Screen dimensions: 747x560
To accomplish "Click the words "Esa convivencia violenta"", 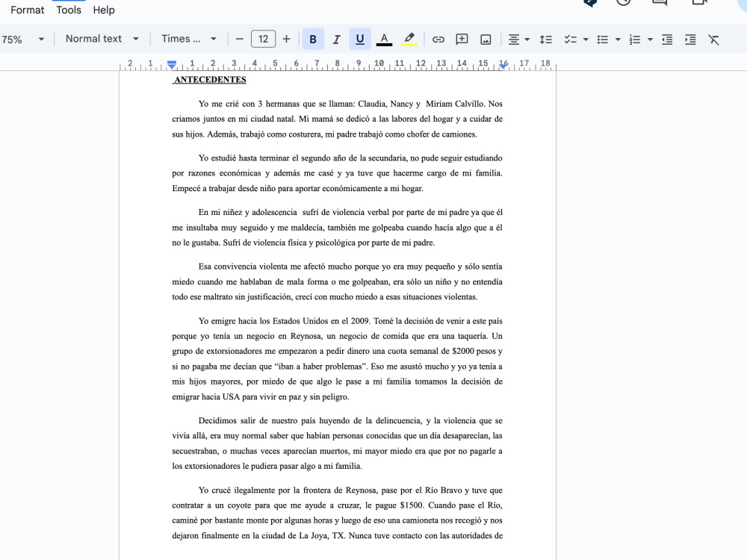I will click(243, 267).
